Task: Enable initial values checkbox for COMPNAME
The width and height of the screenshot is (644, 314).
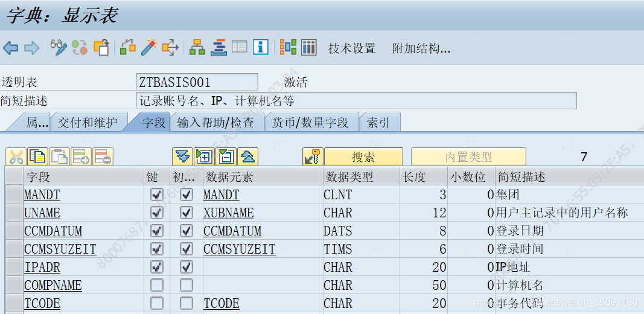Action: [x=187, y=285]
